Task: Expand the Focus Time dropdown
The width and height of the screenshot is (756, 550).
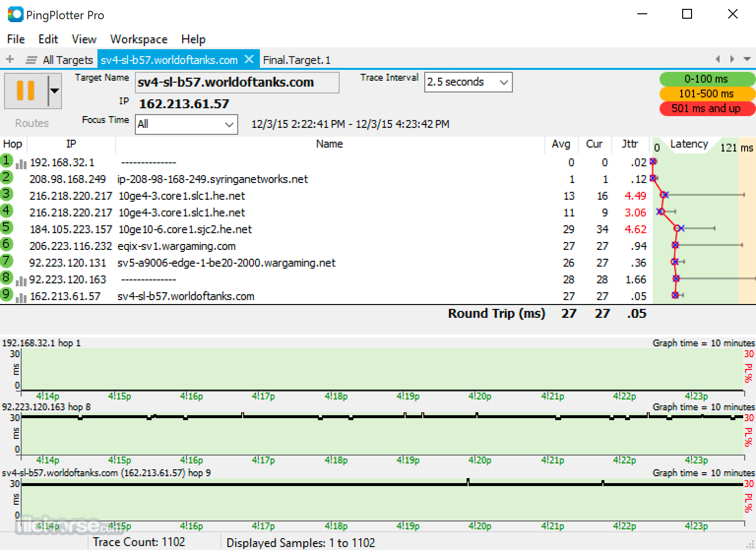Action: coord(187,124)
